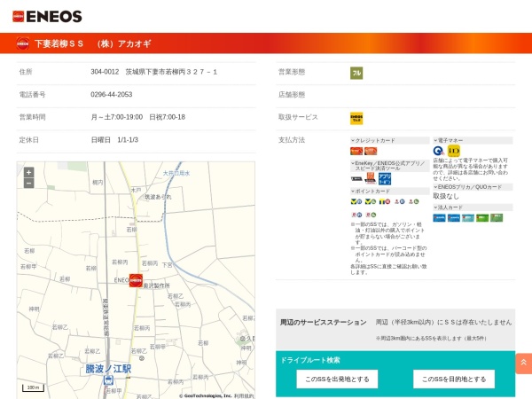Open the 利用規約 link below the map
532x399 pixels.
[x=243, y=396]
